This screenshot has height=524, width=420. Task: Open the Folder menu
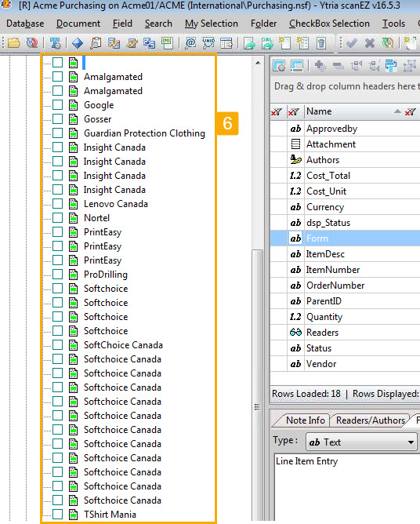coord(264,24)
